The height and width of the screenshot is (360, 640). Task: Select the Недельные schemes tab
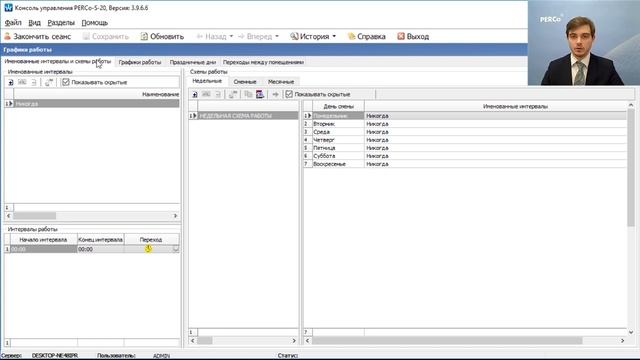pyautogui.click(x=207, y=81)
